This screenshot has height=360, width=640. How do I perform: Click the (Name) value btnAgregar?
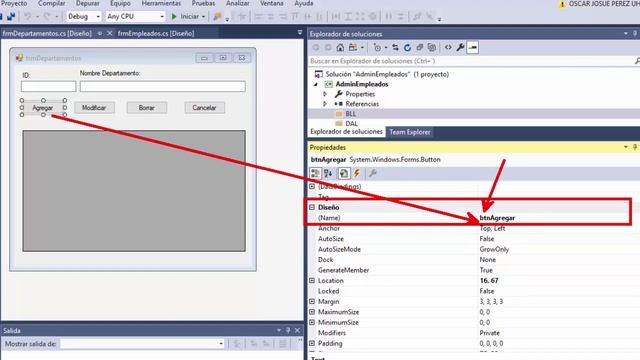[x=497, y=218]
